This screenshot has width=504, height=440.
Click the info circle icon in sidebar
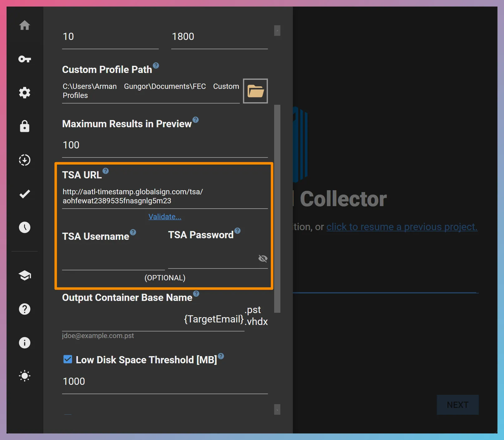25,343
